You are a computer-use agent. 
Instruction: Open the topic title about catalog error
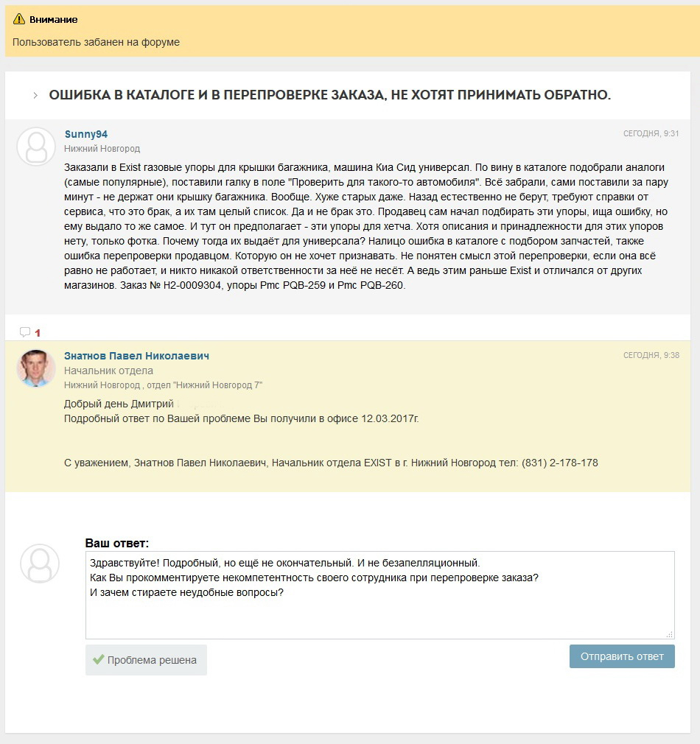click(x=329, y=96)
